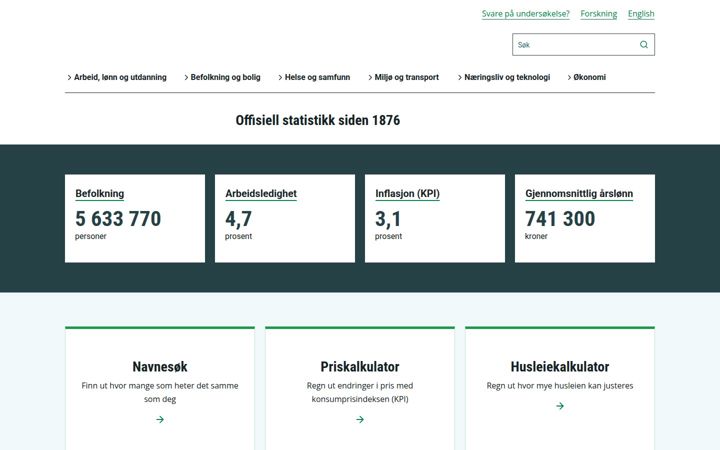
Task: Go to the Forskning link
Action: coord(599,14)
